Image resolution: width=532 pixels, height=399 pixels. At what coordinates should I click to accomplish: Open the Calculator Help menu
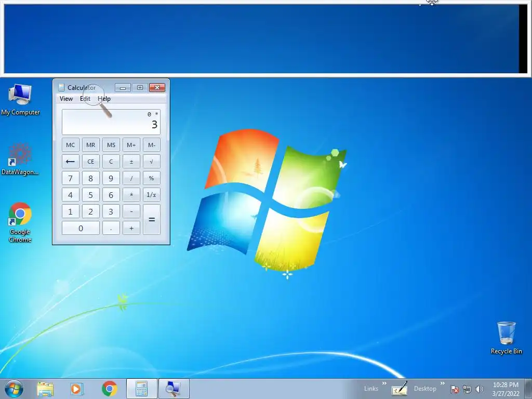click(x=104, y=99)
